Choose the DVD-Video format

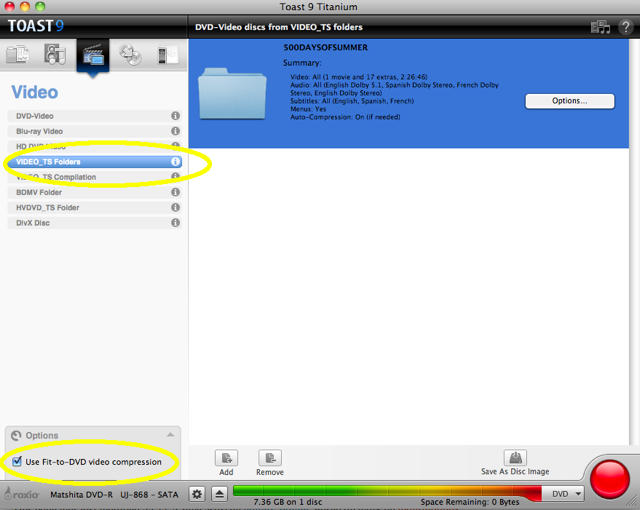pyautogui.click(x=94, y=116)
